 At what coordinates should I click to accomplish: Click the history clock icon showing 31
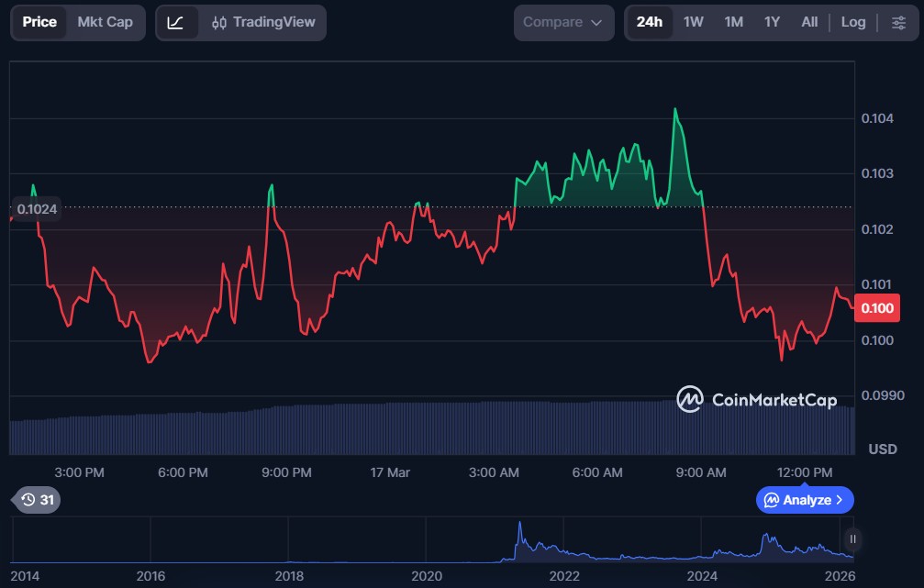point(38,500)
